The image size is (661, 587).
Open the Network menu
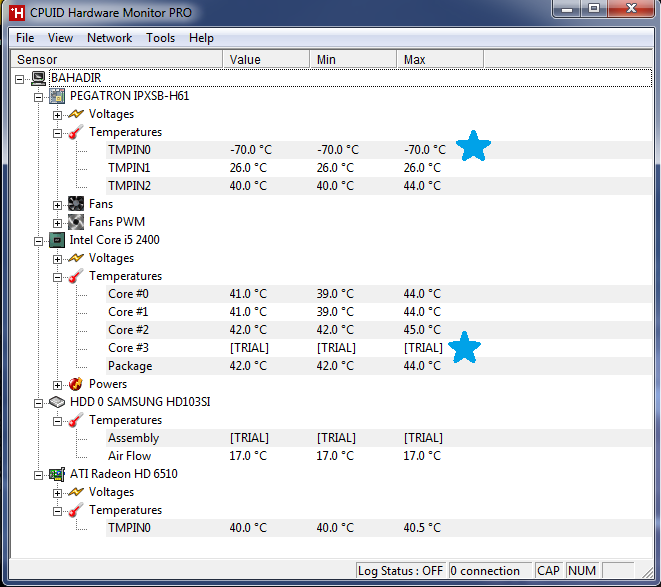(109, 38)
